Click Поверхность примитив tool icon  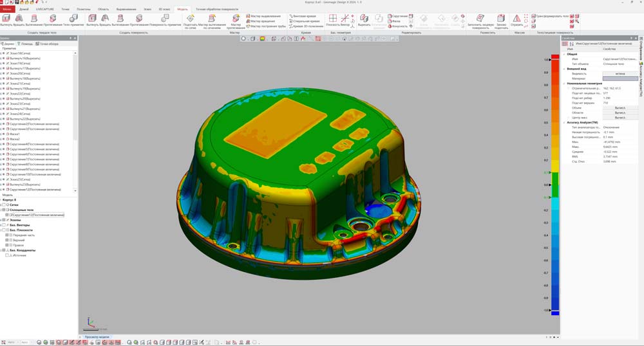[165, 20]
